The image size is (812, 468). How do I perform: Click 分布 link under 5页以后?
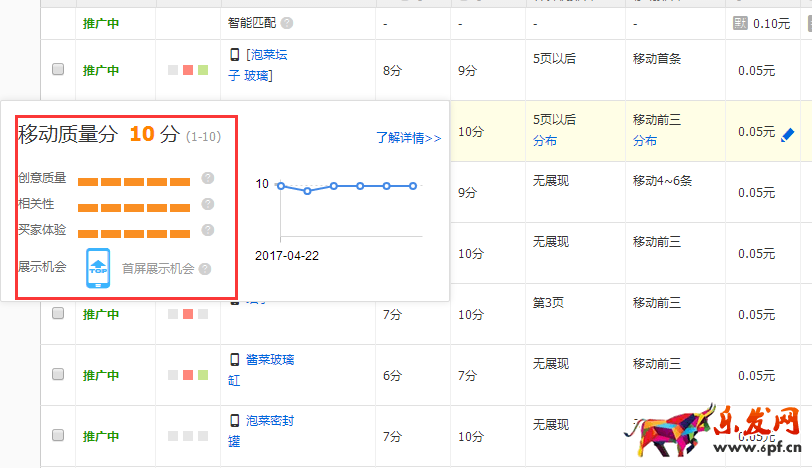[547, 141]
